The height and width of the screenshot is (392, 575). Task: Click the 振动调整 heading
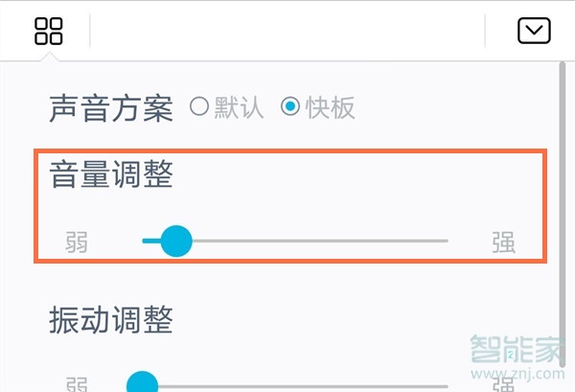coord(111,320)
